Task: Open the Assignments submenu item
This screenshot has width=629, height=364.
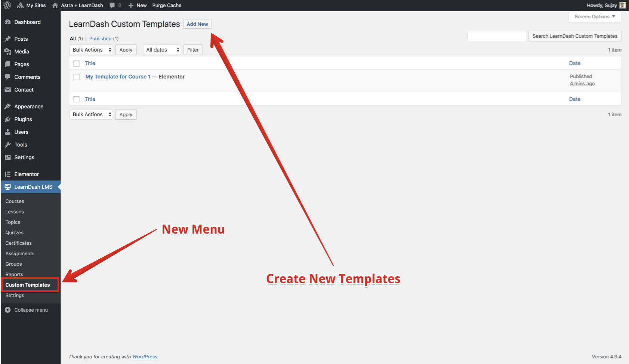Action: point(20,253)
